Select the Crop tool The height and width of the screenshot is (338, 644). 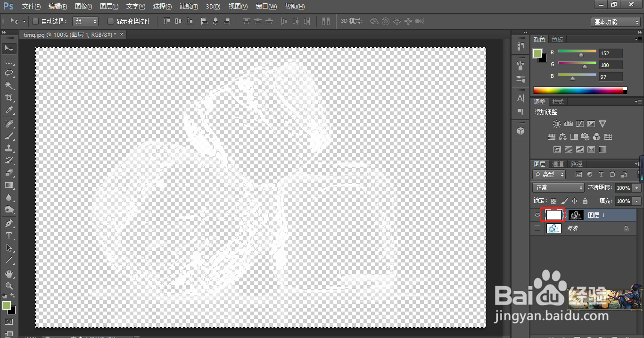pyautogui.click(x=9, y=98)
